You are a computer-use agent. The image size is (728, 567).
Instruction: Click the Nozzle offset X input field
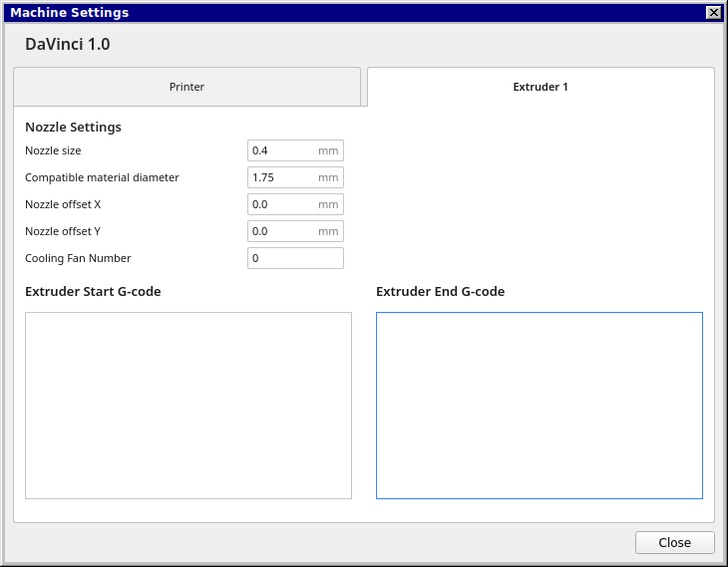coord(283,204)
